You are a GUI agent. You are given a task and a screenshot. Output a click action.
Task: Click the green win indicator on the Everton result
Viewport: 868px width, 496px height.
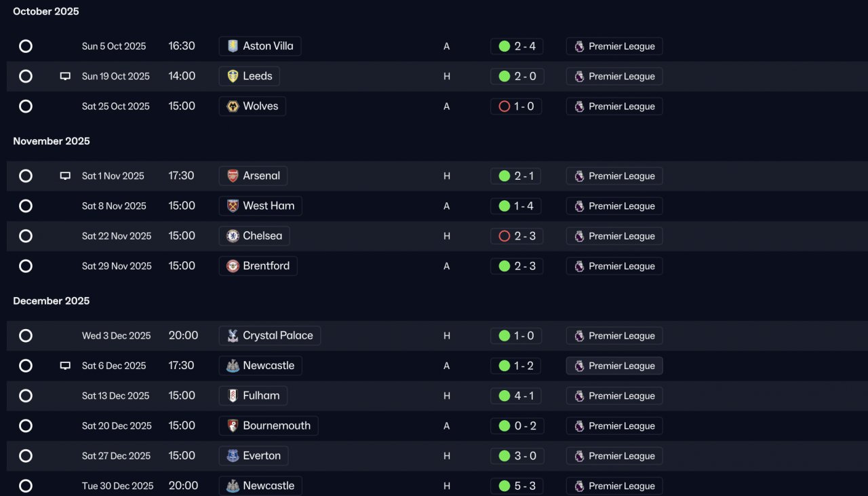505,456
